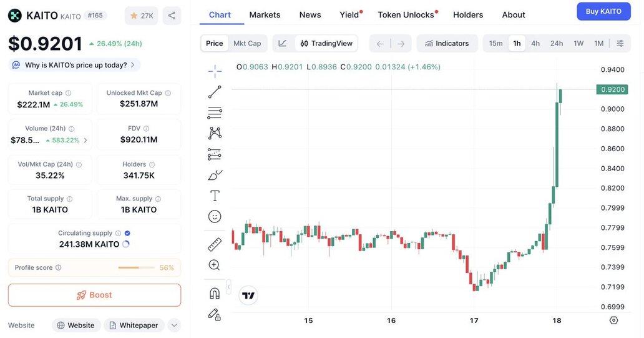Image resolution: width=644 pixels, height=338 pixels.
Task: Select the brush drawing tool
Action: [x=215, y=175]
